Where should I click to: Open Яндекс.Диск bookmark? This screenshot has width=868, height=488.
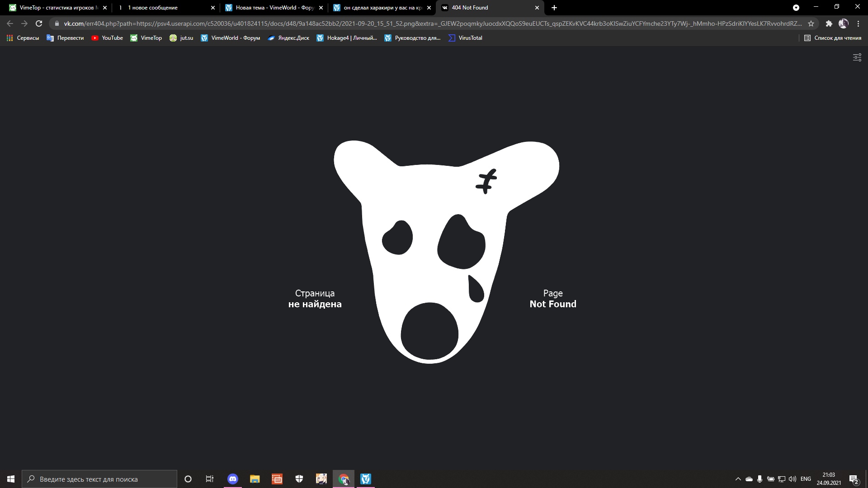pos(288,38)
